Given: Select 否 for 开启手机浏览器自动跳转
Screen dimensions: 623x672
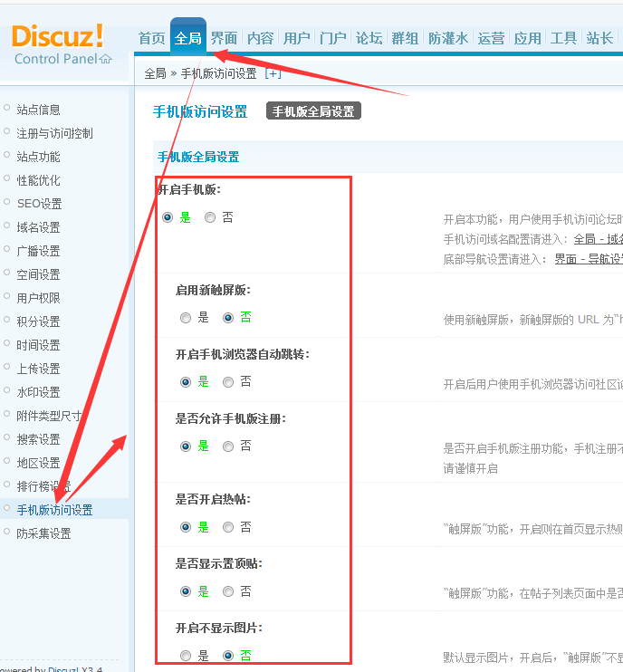Looking at the screenshot, I should pyautogui.click(x=228, y=382).
